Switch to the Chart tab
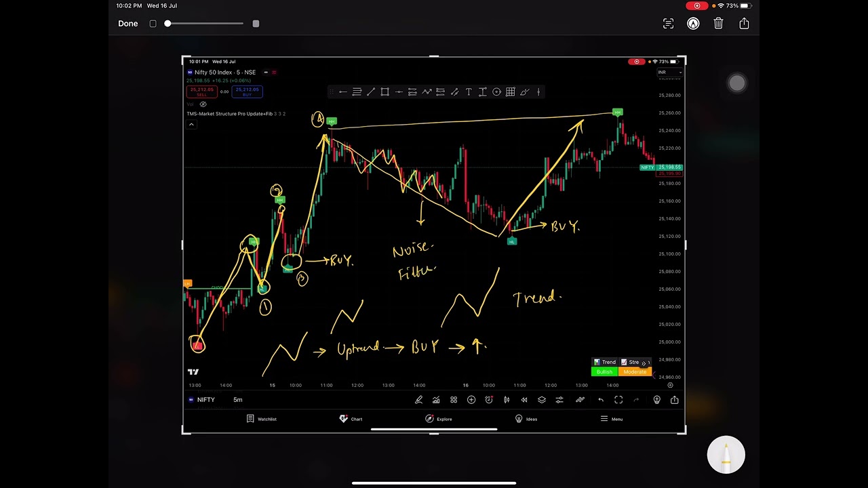 tap(351, 419)
